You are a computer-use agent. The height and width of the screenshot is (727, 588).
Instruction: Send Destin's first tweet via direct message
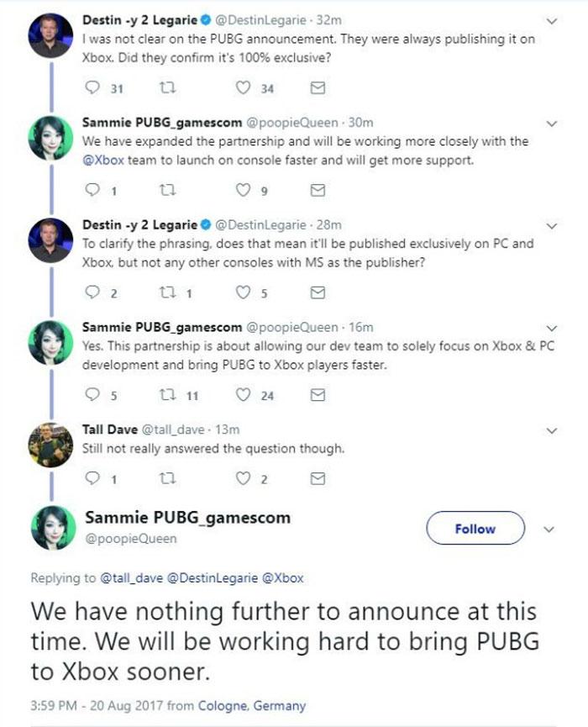[318, 88]
